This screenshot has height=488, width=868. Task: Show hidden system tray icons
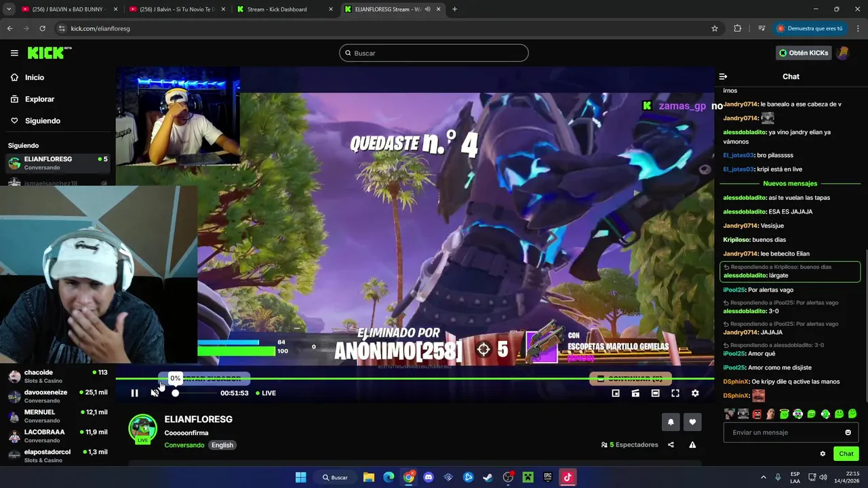tap(764, 477)
